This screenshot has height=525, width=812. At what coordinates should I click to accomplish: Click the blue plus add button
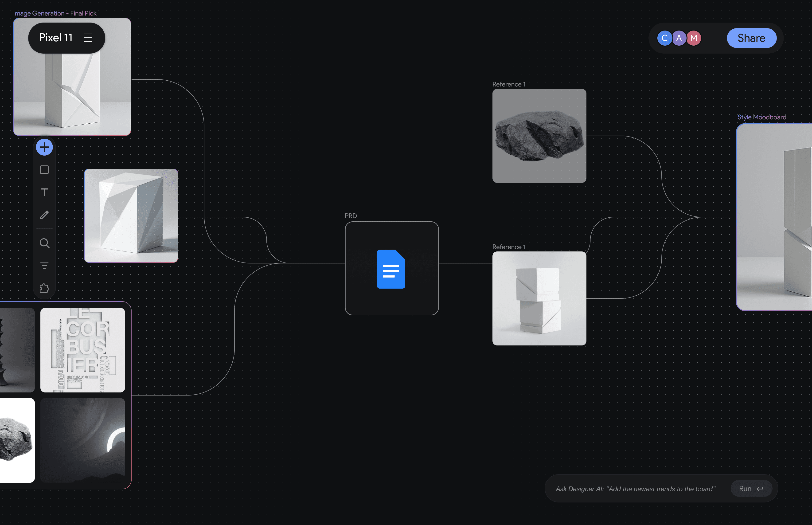[44, 147]
